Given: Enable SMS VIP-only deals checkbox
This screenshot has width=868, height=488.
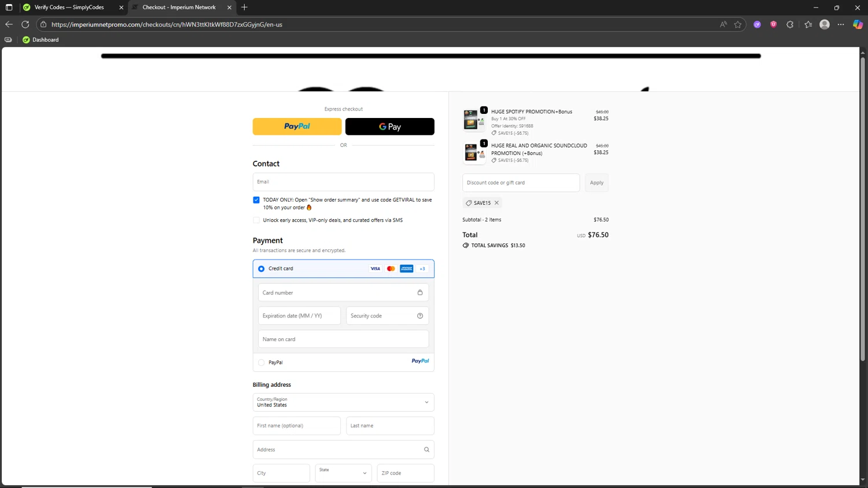Looking at the screenshot, I should pyautogui.click(x=256, y=220).
